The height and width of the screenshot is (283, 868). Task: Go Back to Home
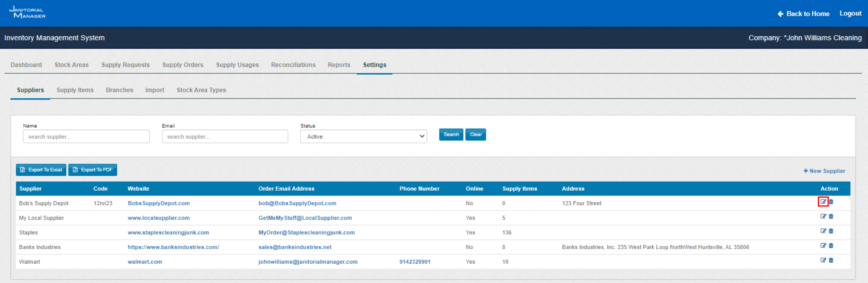(803, 14)
